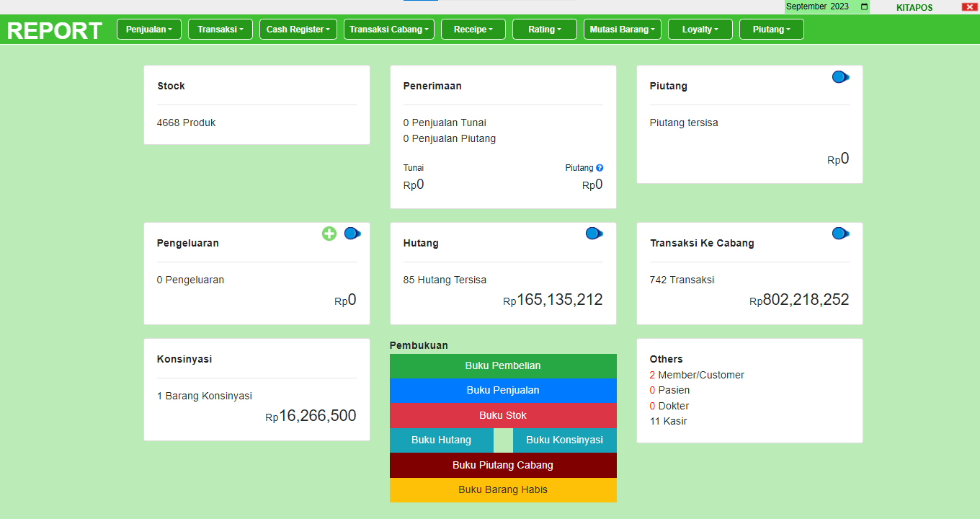This screenshot has width=980, height=519.
Task: Click the September 2023 month field
Action: 819,6
